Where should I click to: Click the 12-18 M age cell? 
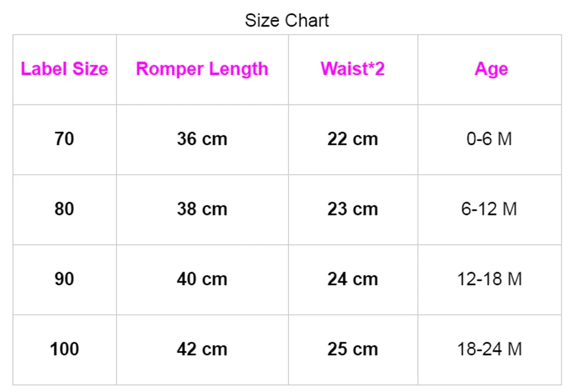point(489,279)
